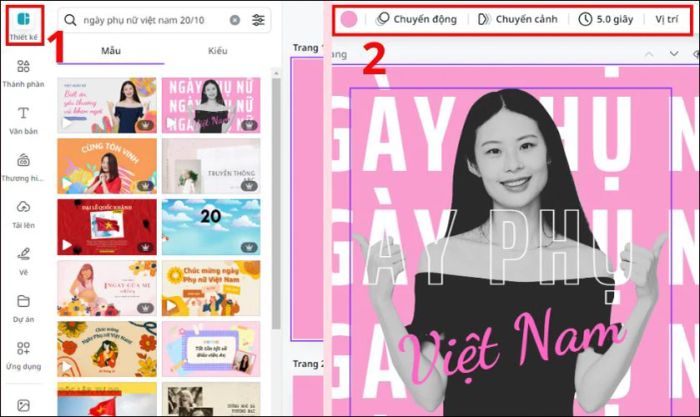Move page up with the chevron arrow
The width and height of the screenshot is (700, 417).
click(649, 54)
